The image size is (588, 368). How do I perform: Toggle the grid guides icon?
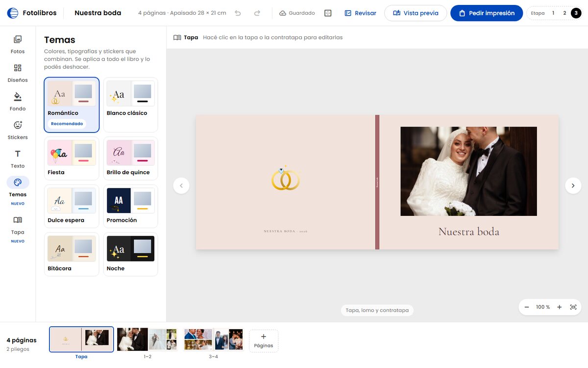pyautogui.click(x=328, y=13)
